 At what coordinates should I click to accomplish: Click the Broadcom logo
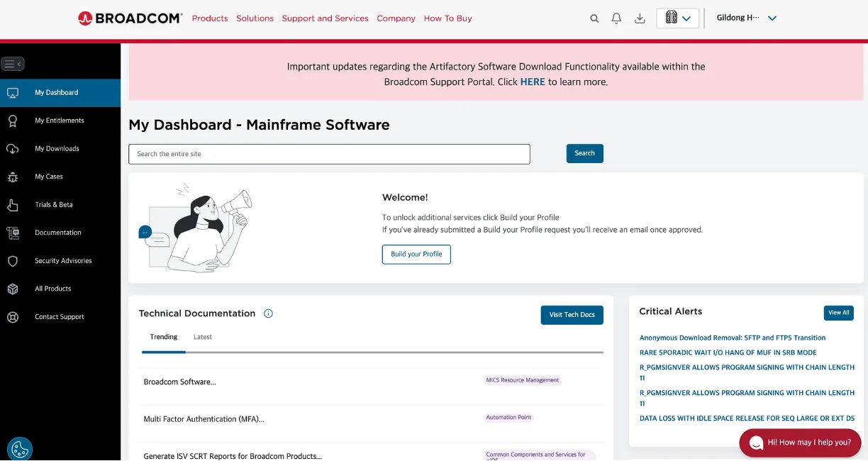(x=130, y=18)
